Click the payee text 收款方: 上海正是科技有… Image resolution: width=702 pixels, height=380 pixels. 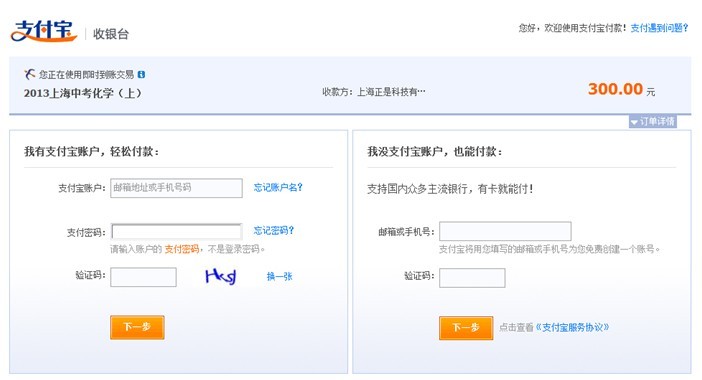pos(374,92)
